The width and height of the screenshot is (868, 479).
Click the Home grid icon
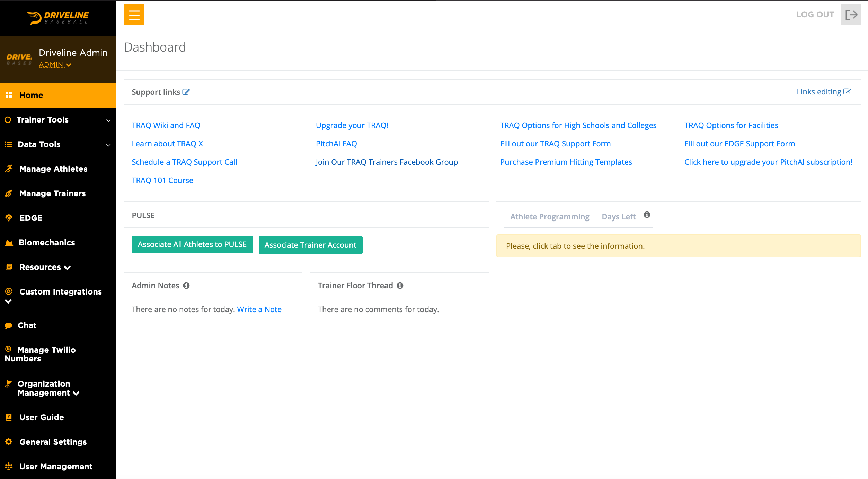(9, 95)
